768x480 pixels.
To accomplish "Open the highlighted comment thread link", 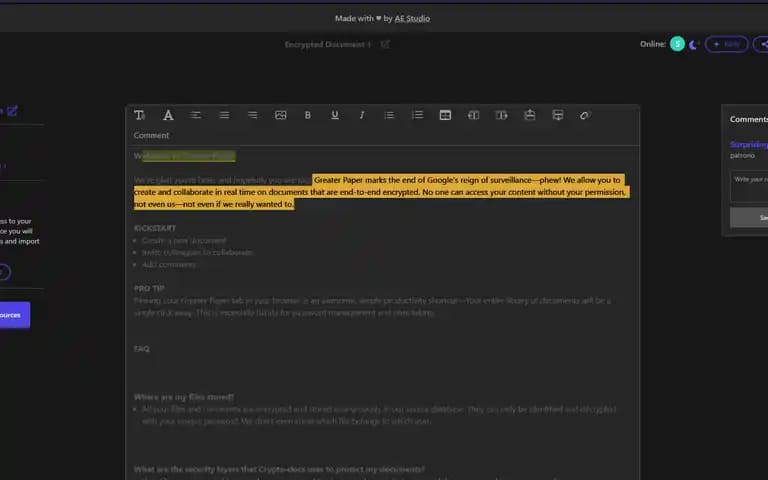I will pyautogui.click(x=748, y=144).
